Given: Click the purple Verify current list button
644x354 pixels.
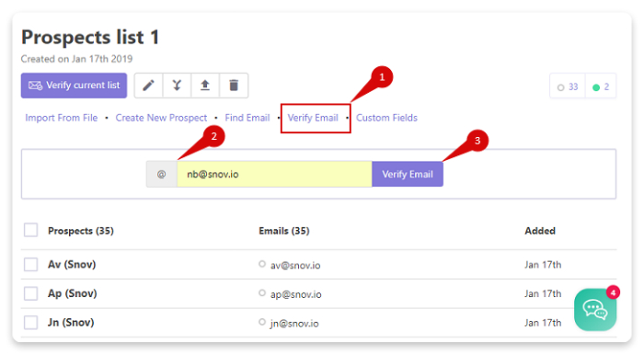Looking at the screenshot, I should 74,86.
